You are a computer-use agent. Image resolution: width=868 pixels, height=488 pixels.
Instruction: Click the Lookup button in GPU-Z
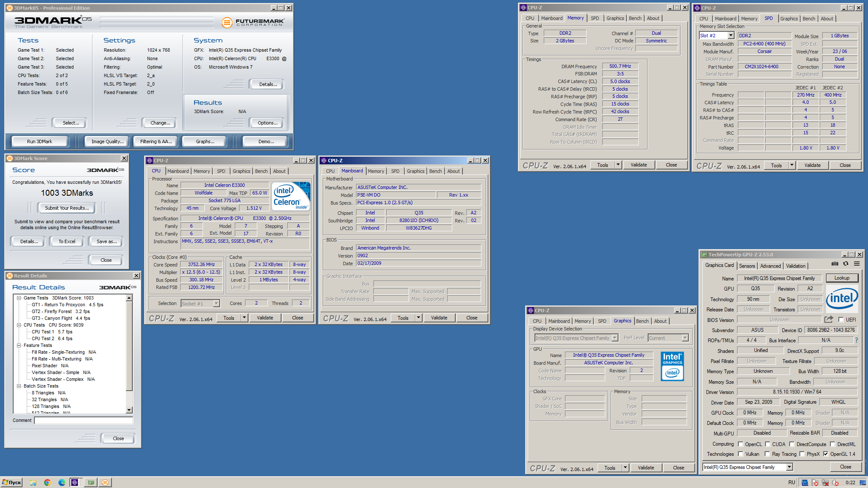point(842,278)
